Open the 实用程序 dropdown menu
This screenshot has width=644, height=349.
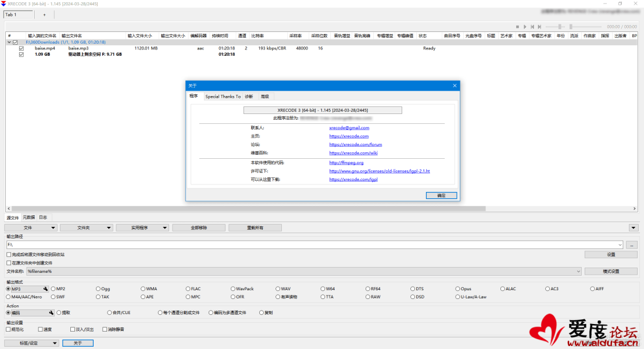142,228
